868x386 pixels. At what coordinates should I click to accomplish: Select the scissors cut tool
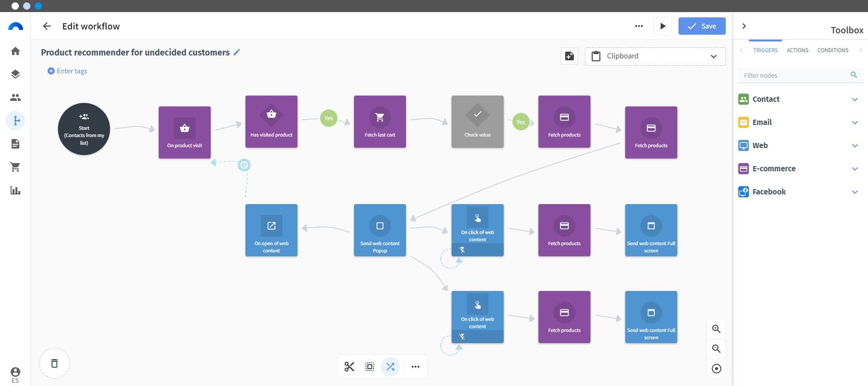click(350, 367)
